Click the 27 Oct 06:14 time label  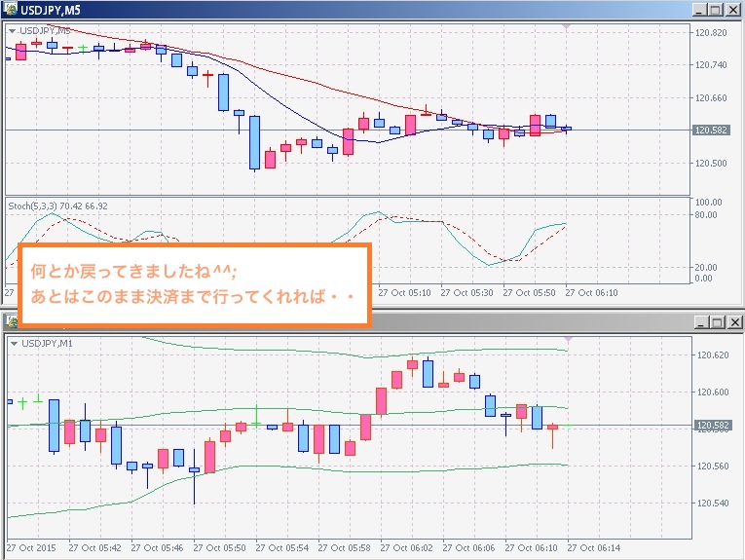[x=594, y=548]
